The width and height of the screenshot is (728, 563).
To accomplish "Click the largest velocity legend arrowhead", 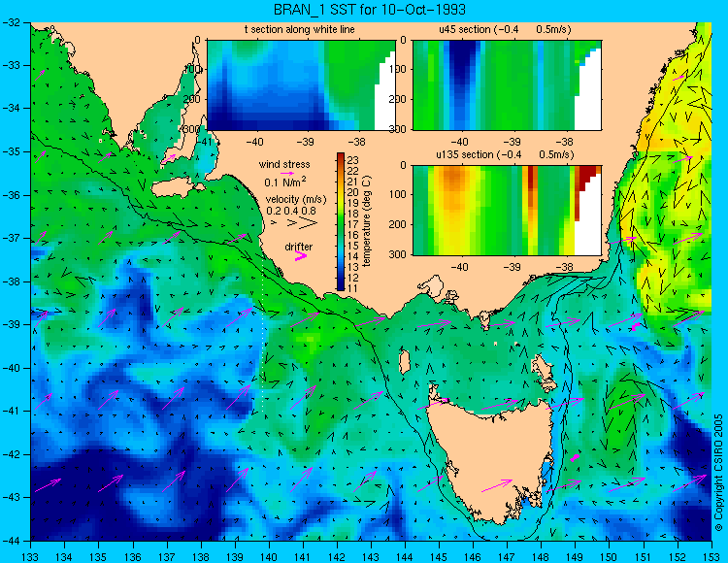I will click(309, 223).
